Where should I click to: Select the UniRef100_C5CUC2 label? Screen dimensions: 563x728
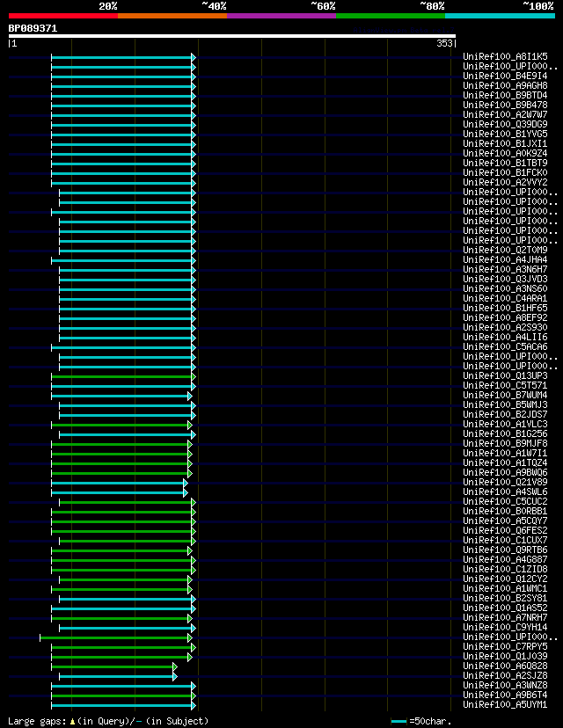(505, 502)
